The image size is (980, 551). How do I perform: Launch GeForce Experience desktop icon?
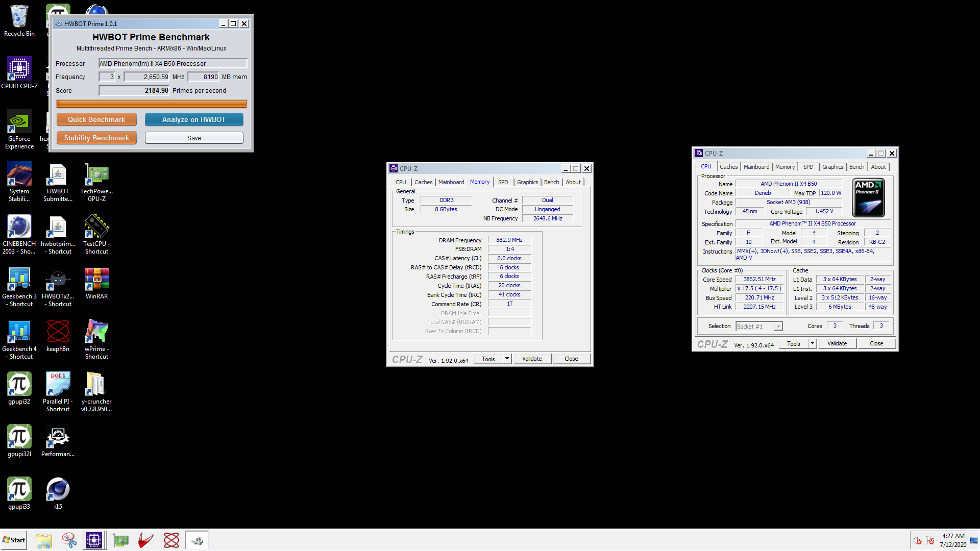19,129
